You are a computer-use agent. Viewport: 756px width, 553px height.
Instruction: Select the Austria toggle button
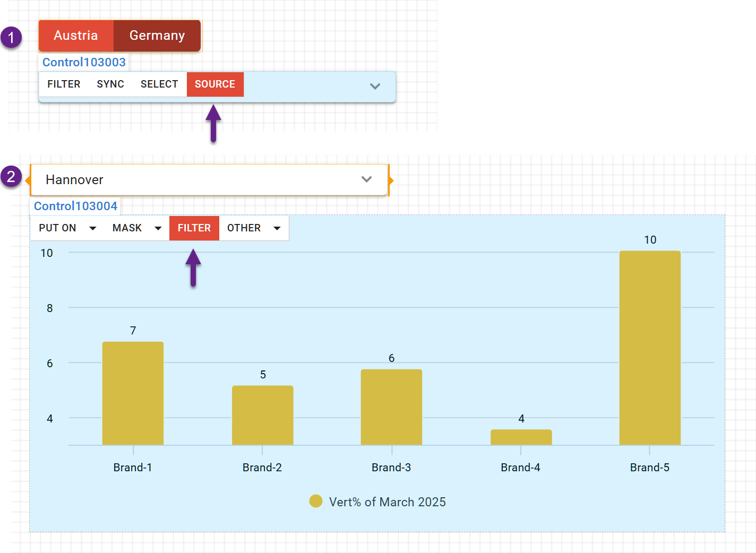pos(76,36)
